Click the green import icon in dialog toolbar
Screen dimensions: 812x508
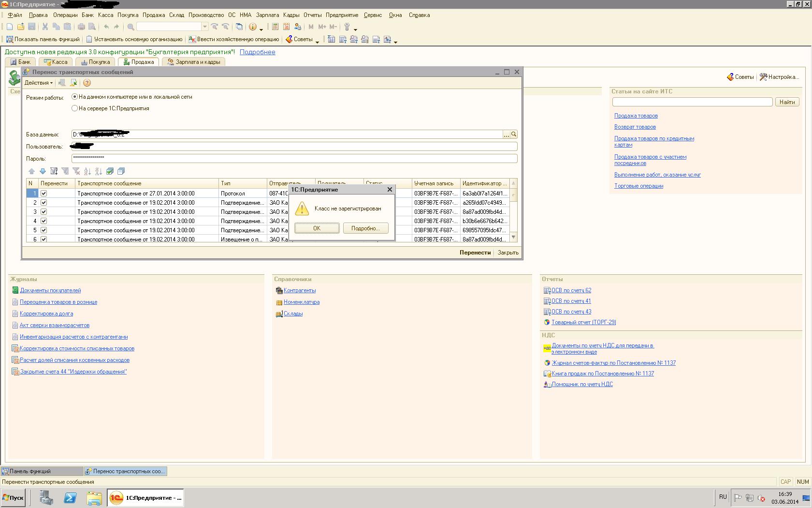pos(73,83)
